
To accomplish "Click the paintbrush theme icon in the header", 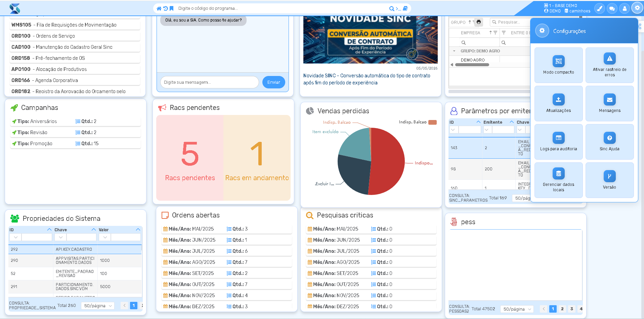I will click(600, 8).
